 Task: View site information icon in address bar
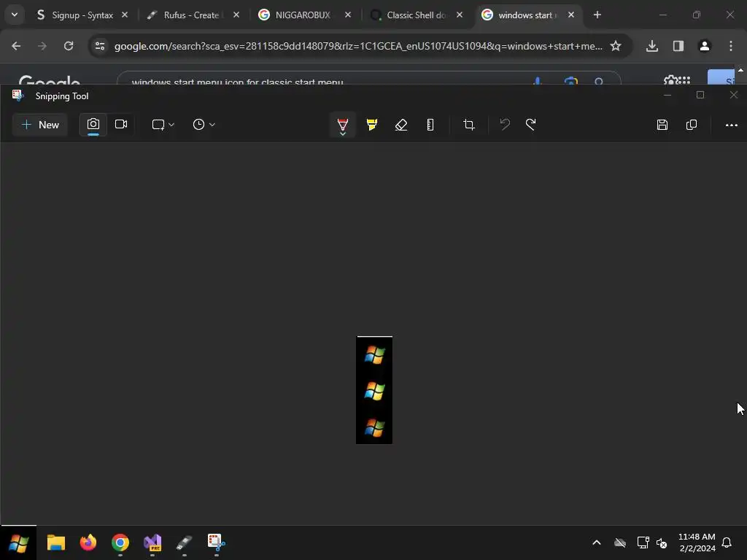tap(100, 46)
